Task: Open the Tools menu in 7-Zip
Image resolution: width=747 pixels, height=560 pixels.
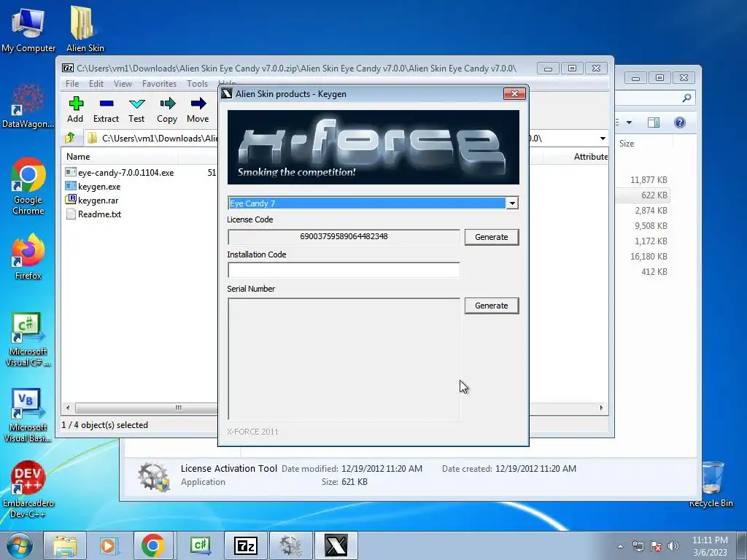Action: pos(197,84)
